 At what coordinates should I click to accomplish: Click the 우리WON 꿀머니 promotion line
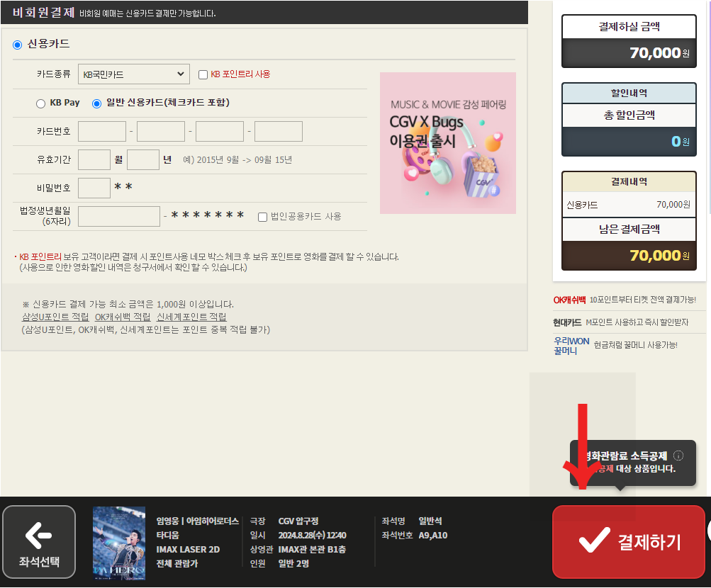[615, 346]
